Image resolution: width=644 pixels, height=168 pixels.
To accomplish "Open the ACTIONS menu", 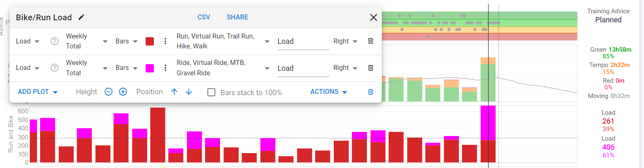I will click(328, 92).
